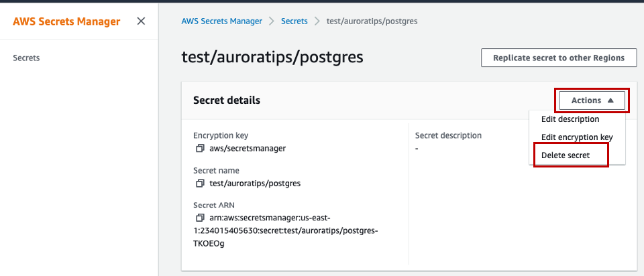The width and height of the screenshot is (644, 276).
Task: Click the AWS Secrets Manager sidebar title
Action: 66,21
